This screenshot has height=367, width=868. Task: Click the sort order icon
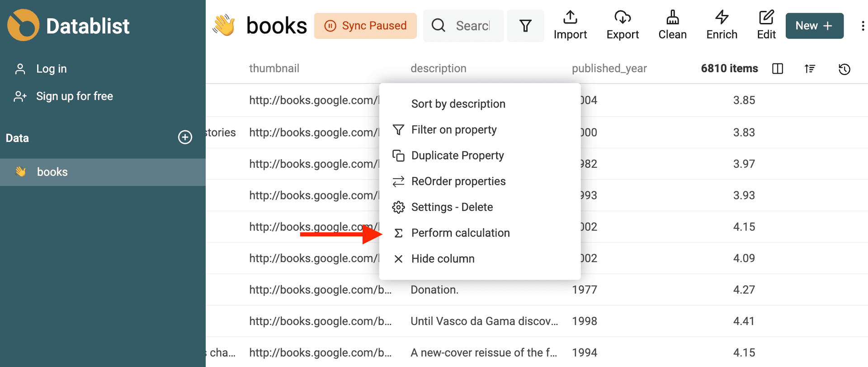pos(810,69)
